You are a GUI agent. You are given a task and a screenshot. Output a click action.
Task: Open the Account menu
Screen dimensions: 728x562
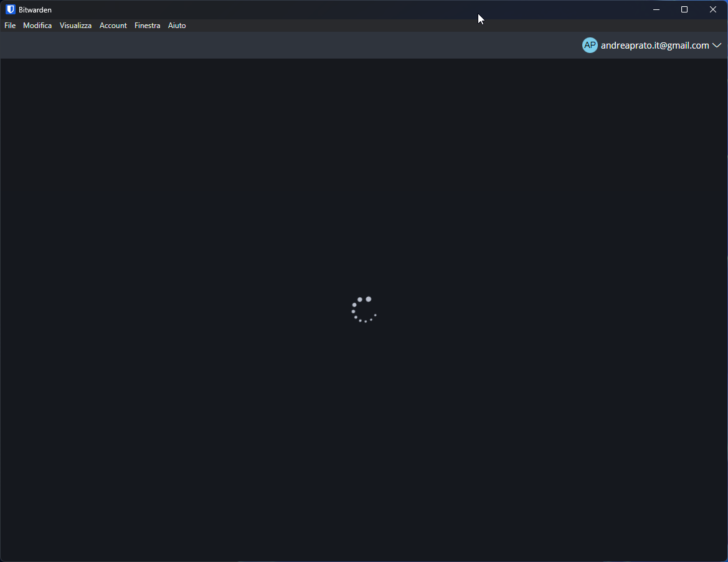(x=113, y=25)
